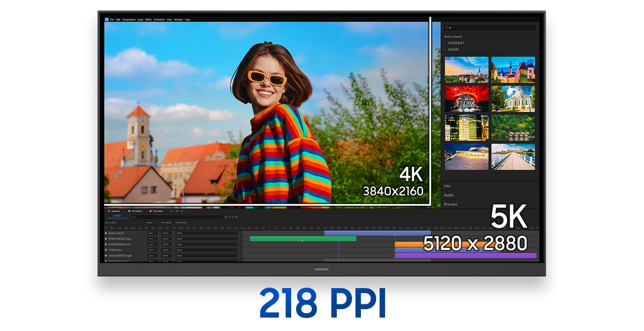Select the green clip in the timeline

(x=303, y=239)
